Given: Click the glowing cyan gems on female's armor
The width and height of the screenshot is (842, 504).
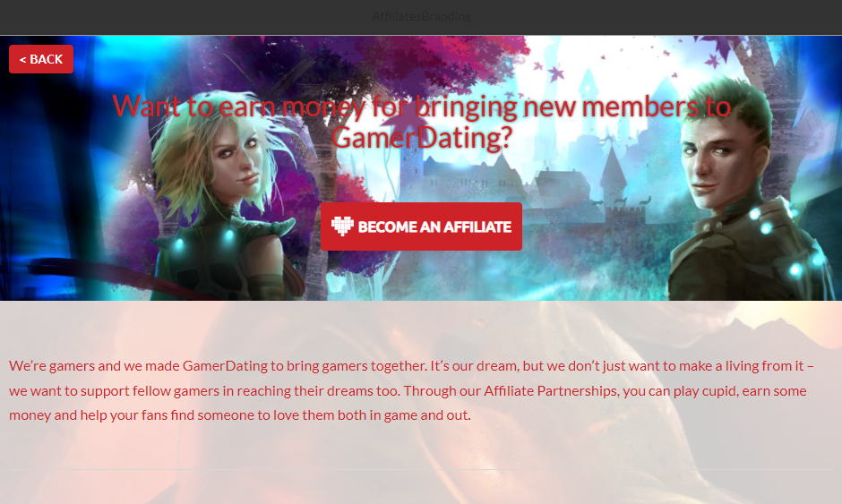Looking at the screenshot, I should [x=202, y=239].
